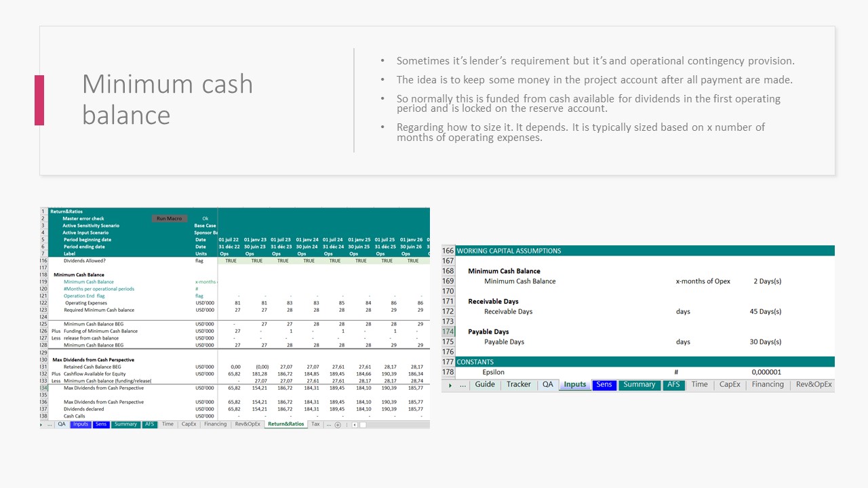Open hidden tabs ellipsis before the Guide tab

(463, 385)
